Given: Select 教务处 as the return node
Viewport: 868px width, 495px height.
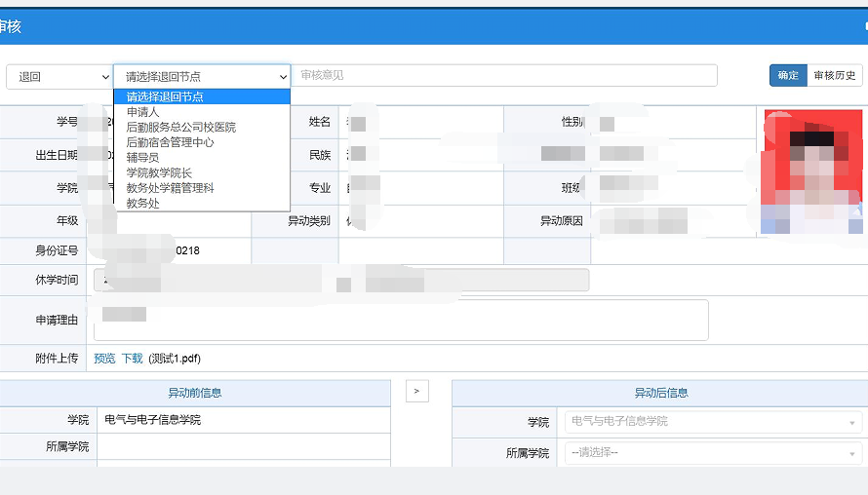Looking at the screenshot, I should (142, 203).
